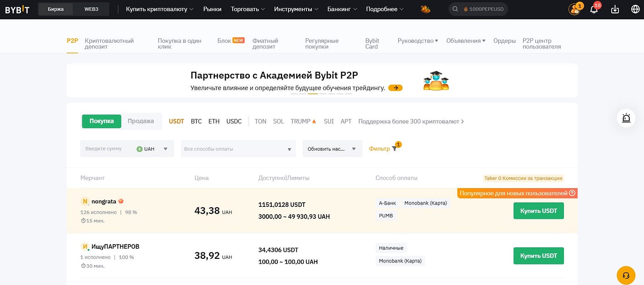This screenshot has height=285, width=644.
Task: Open the Блок NEW tab
Action: 231,40
